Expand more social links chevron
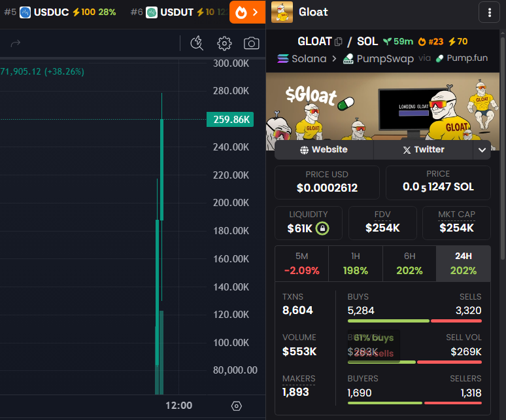 [x=482, y=150]
